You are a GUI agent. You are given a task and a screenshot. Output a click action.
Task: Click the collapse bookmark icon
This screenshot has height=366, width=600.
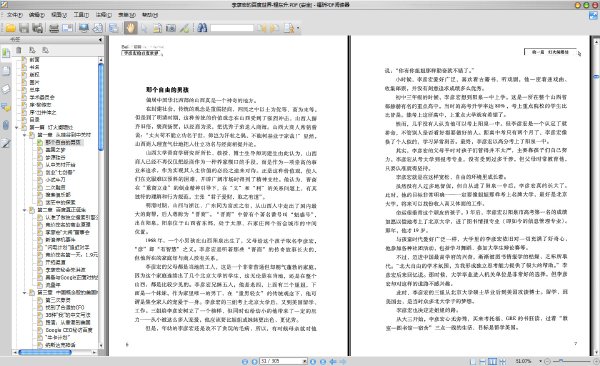point(46,50)
